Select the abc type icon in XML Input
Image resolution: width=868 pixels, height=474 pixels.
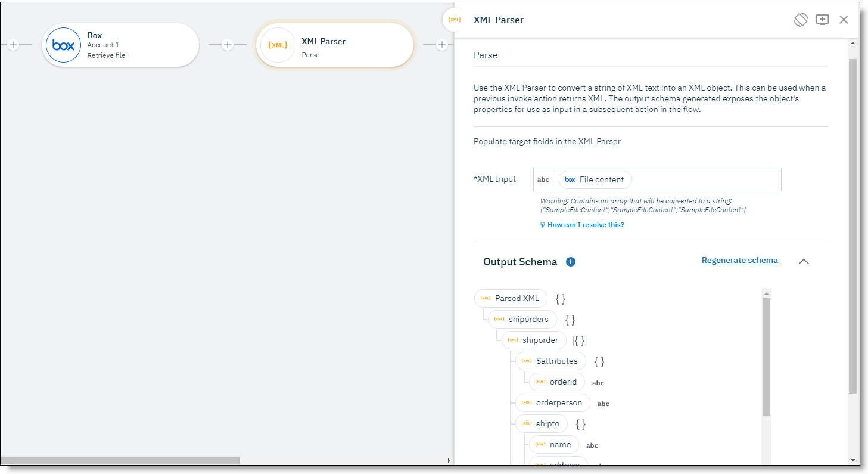tap(543, 179)
